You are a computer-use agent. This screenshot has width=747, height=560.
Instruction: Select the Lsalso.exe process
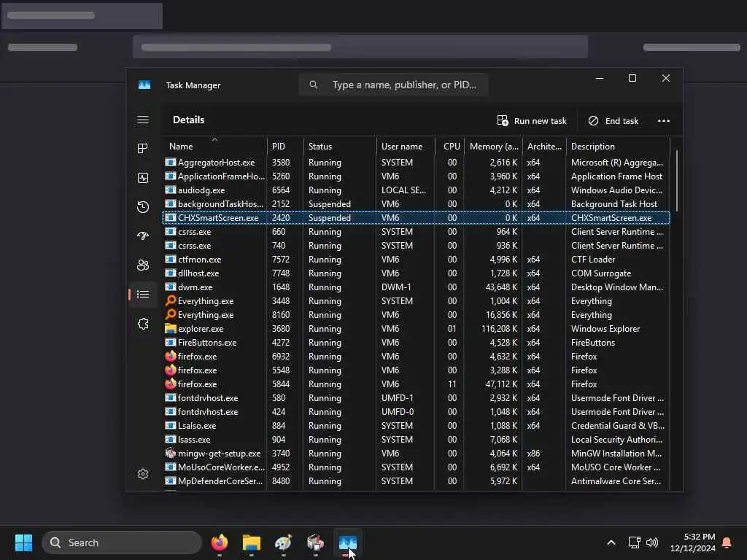tap(417, 425)
